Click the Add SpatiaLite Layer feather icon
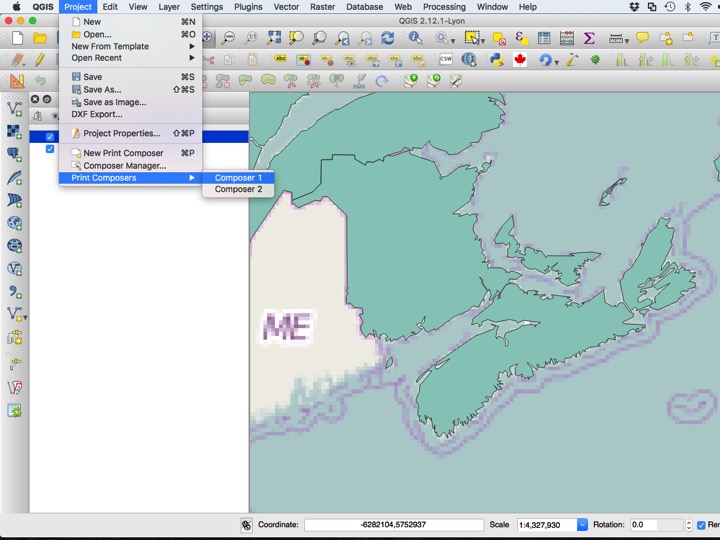The image size is (720, 540). (x=14, y=177)
